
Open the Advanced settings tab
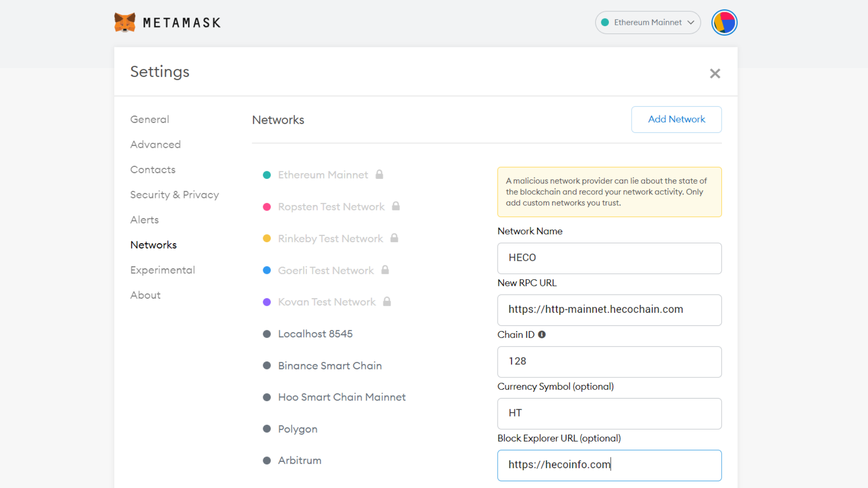point(155,145)
